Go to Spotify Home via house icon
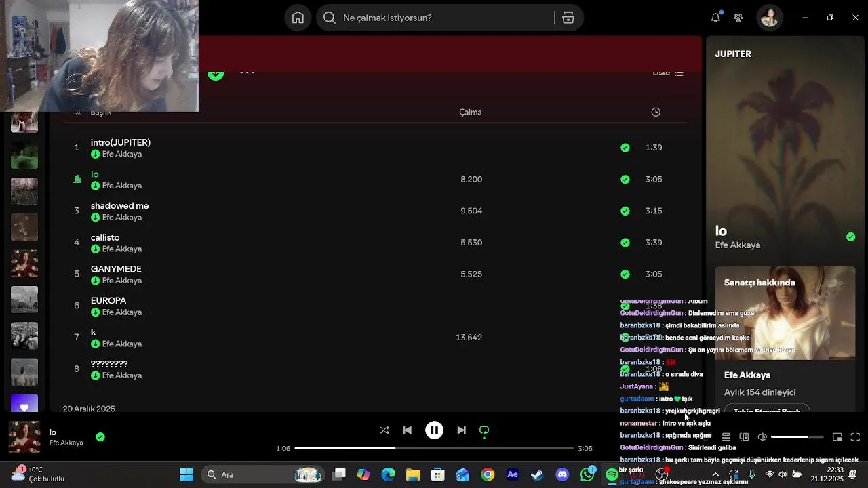The height and width of the screenshot is (488, 868). pos(298,18)
